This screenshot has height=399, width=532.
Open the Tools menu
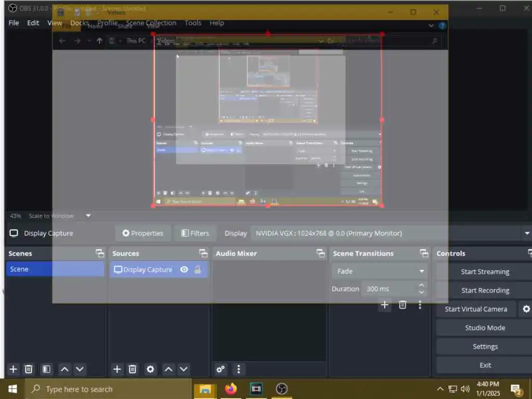[x=193, y=23]
